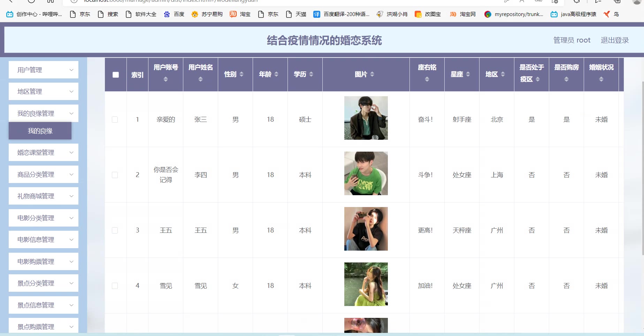Sort by 用户姓名 column arrows
Image resolution: width=644 pixels, height=336 pixels.
(x=201, y=79)
